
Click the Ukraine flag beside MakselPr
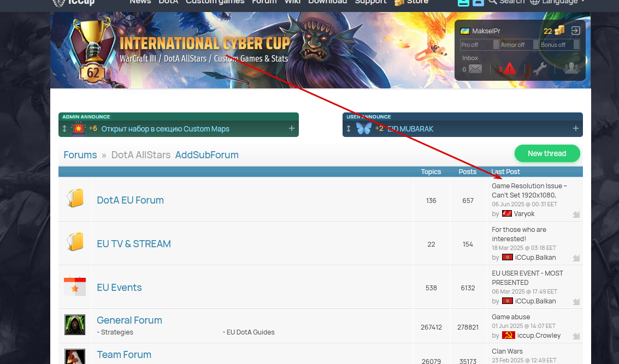(x=464, y=31)
